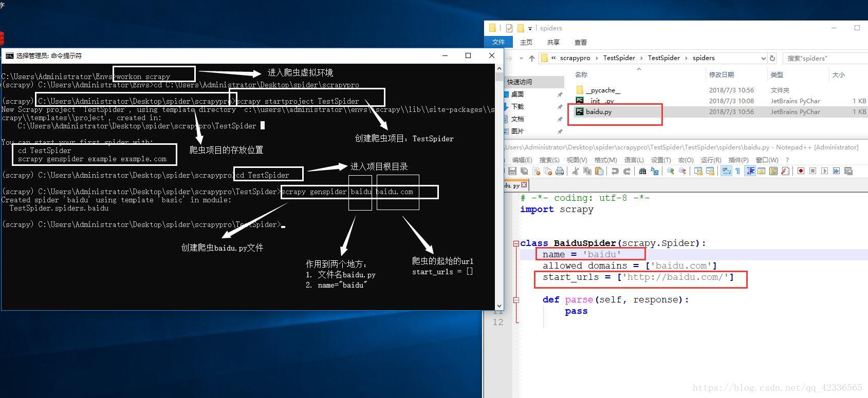
Task: Open 下载 in quick access sidebar
Action: pyautogui.click(x=518, y=107)
